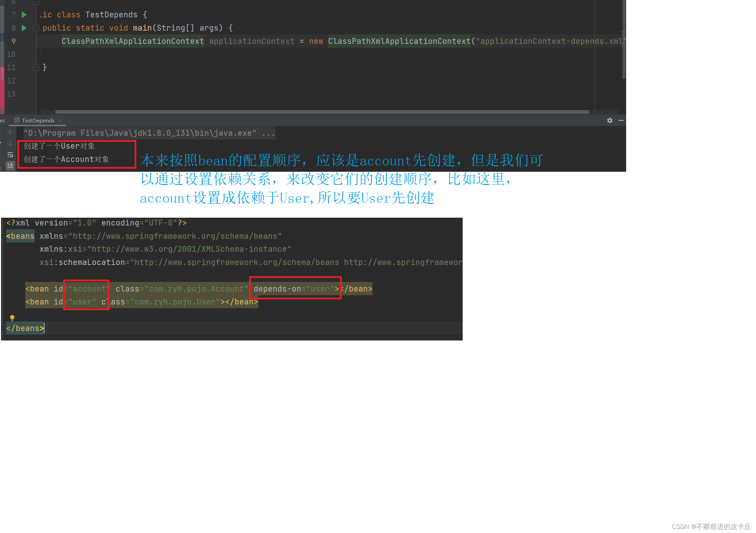Click line number 12 in the gutter
Image resolution: width=756 pixels, height=533 pixels.
coord(11,81)
